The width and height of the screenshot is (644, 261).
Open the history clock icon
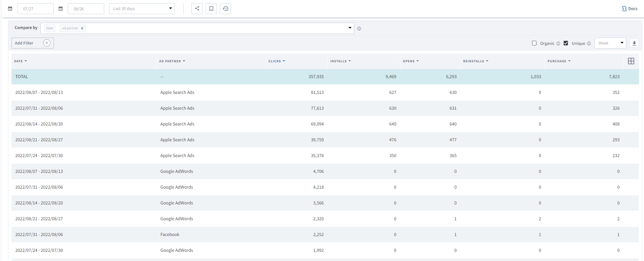[226, 9]
